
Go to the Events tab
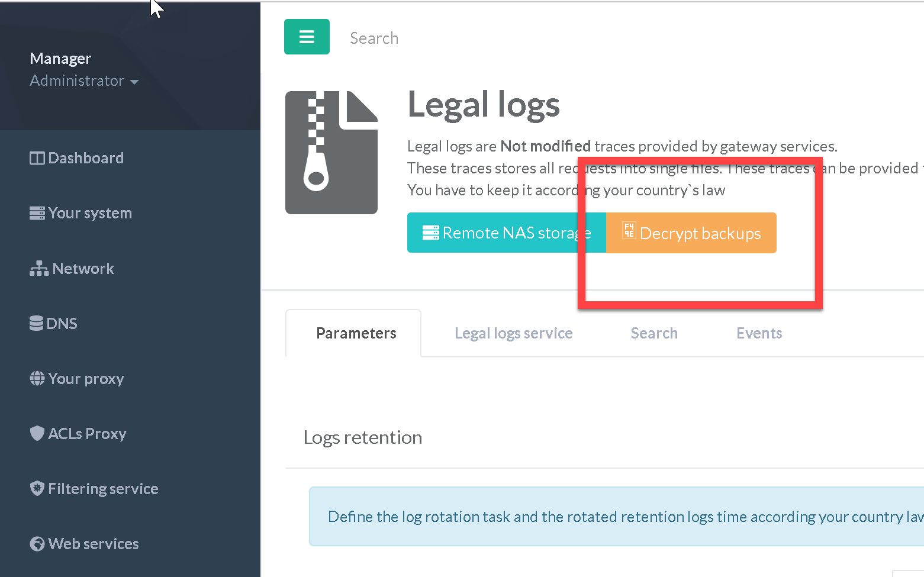[x=759, y=334]
